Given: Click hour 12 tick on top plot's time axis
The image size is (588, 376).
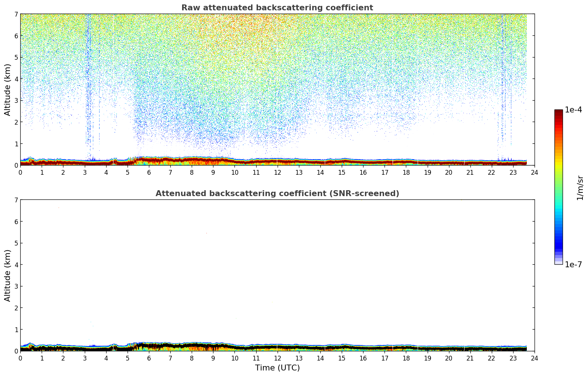Looking at the screenshot, I should click(x=277, y=172).
